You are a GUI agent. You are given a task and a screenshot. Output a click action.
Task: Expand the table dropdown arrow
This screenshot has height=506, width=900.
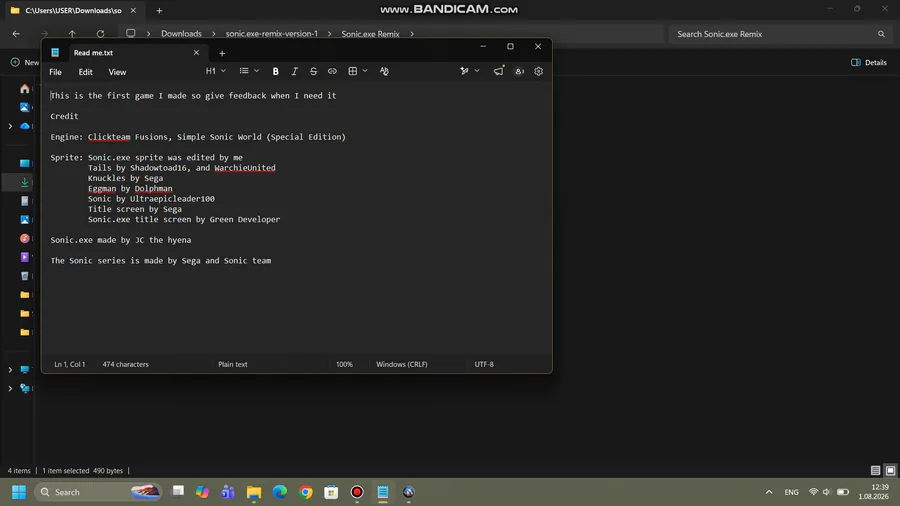[364, 71]
